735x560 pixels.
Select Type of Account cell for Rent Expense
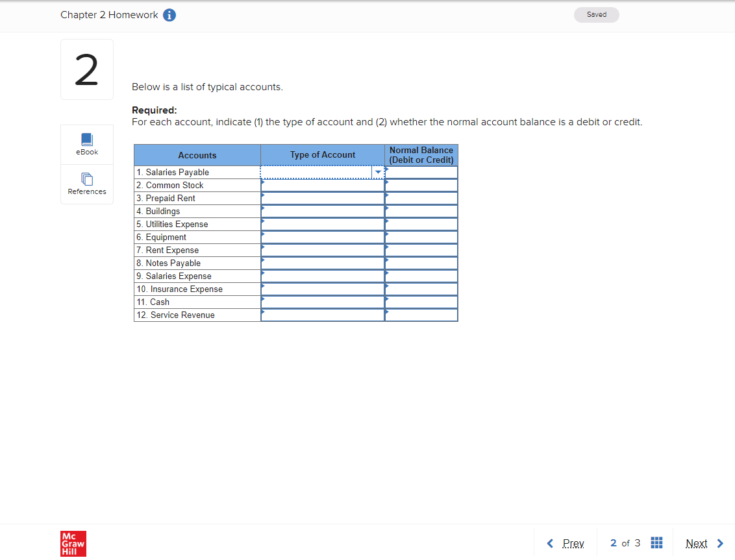[x=323, y=250]
